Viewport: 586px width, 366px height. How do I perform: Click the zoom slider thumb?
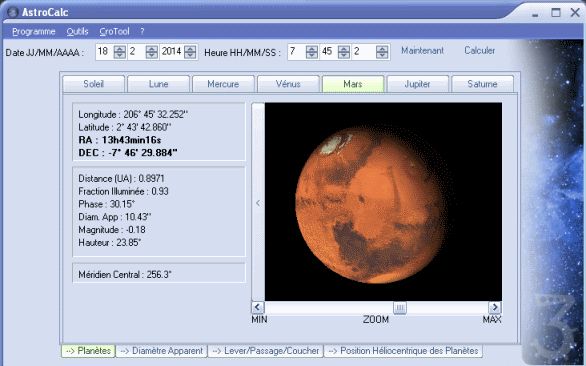(x=400, y=308)
